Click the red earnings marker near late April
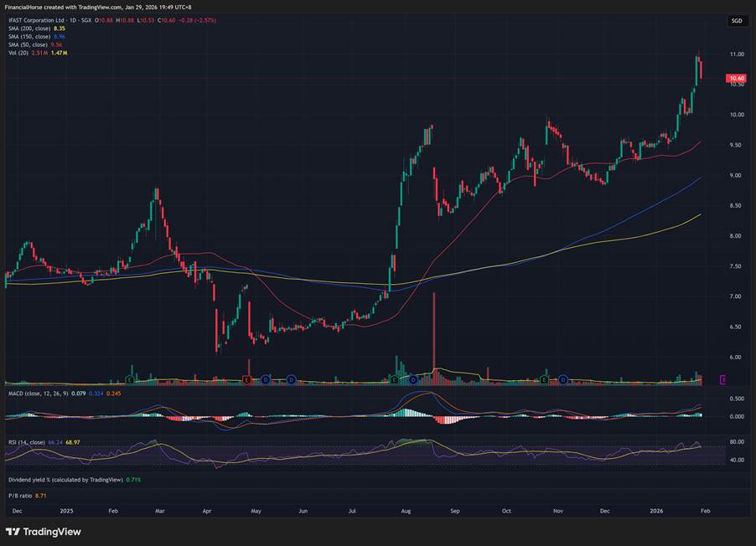756x546 pixels. pyautogui.click(x=246, y=380)
